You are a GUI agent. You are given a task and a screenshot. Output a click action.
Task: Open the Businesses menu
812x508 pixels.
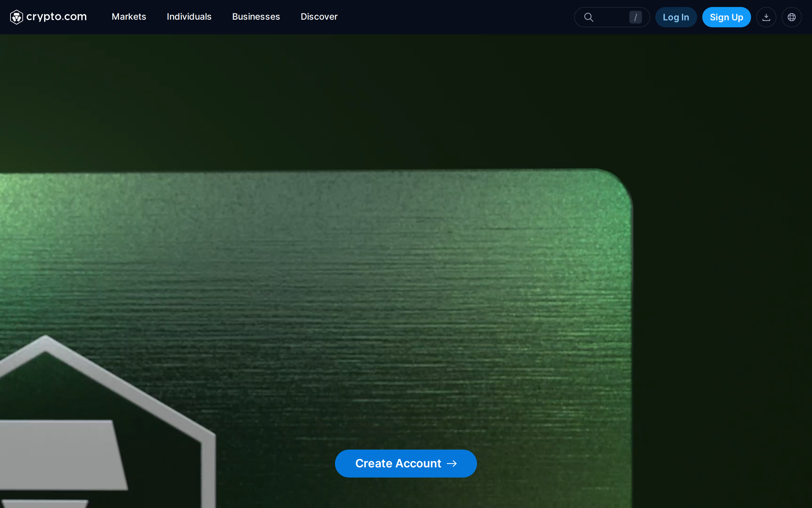pyautogui.click(x=256, y=17)
